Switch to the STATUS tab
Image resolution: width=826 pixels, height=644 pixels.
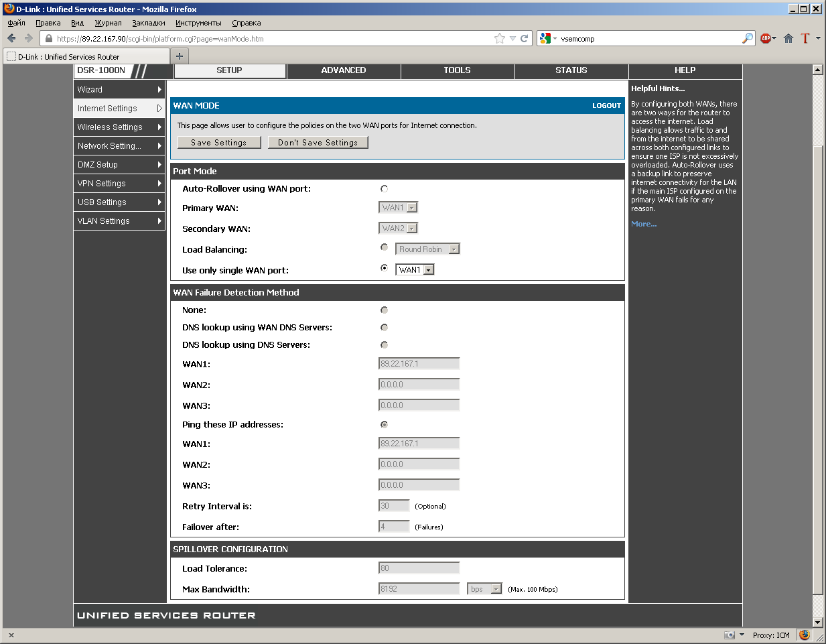pos(571,70)
